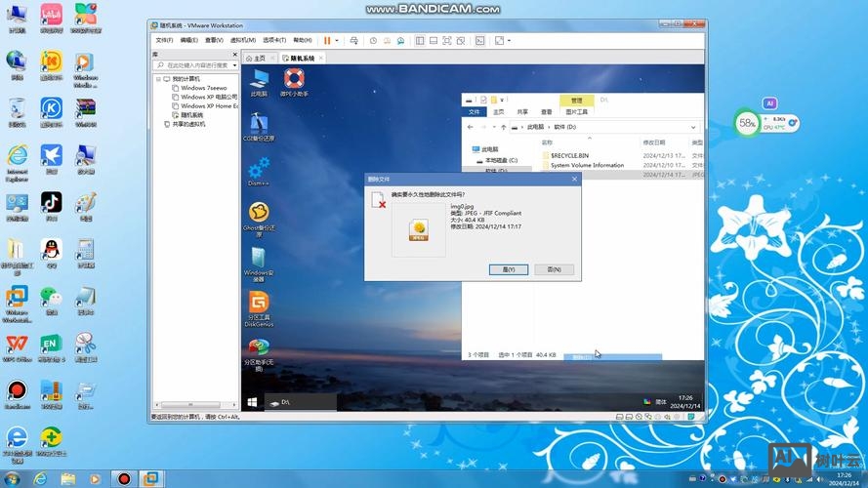This screenshot has width=868, height=488.
Task: Click the D:\ taskbar button in guest
Action: tap(301, 402)
